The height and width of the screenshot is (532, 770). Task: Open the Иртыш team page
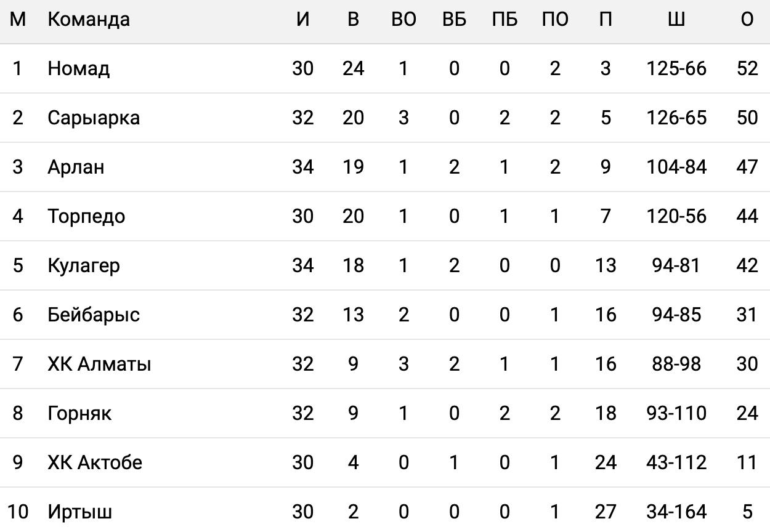pyautogui.click(x=80, y=512)
